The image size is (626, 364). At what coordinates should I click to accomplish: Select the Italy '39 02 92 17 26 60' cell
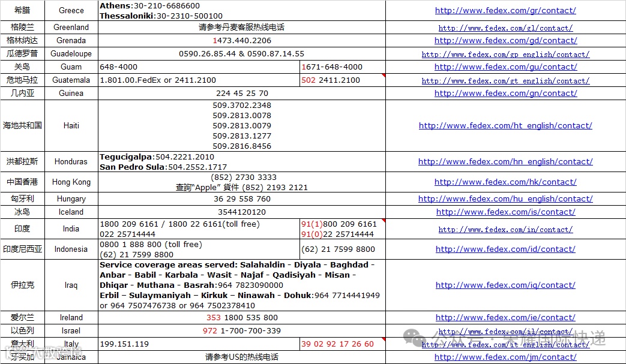pyautogui.click(x=343, y=344)
